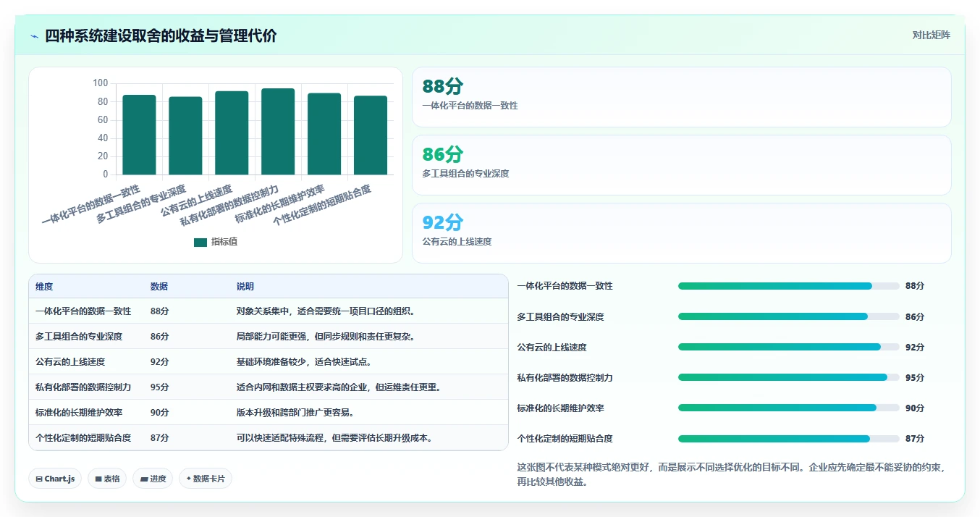Click the bar for 多工具组合的专业深度 in chart
This screenshot has width=980, height=517.
click(185, 135)
